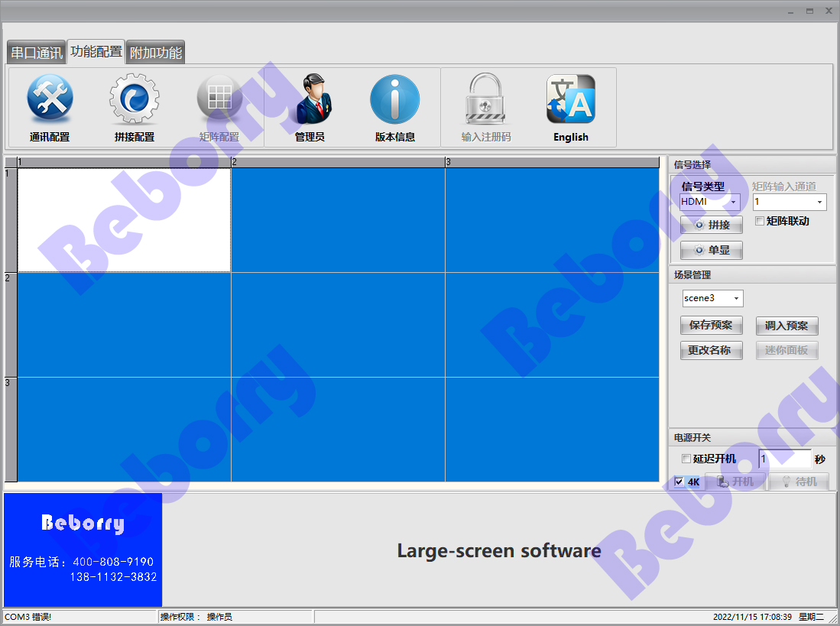Click the 矩阵配置 matrix grid icon
This screenshot has width=840, height=626.
(219, 108)
